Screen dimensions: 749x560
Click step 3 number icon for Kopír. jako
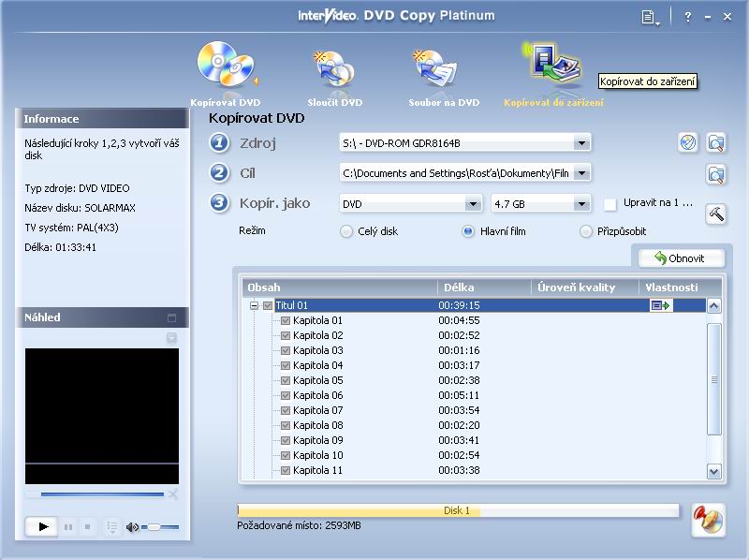[x=219, y=203]
